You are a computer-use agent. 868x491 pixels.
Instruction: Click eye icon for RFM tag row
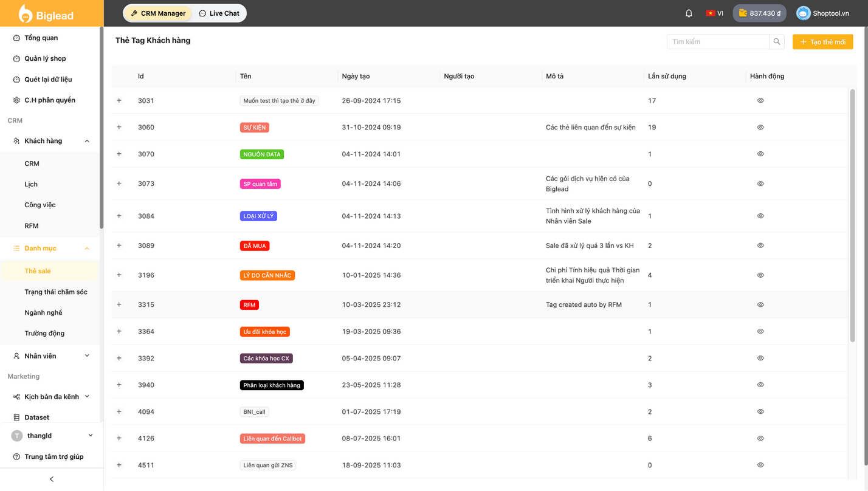(760, 305)
